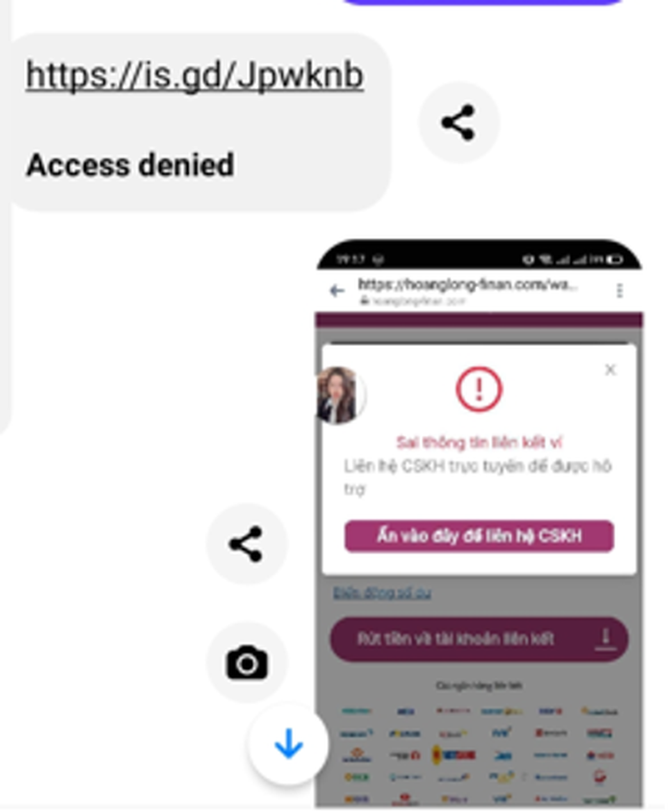Open the https://is.gd/Jpwknb link
Viewport: 668px width, 812px height.
tap(195, 75)
